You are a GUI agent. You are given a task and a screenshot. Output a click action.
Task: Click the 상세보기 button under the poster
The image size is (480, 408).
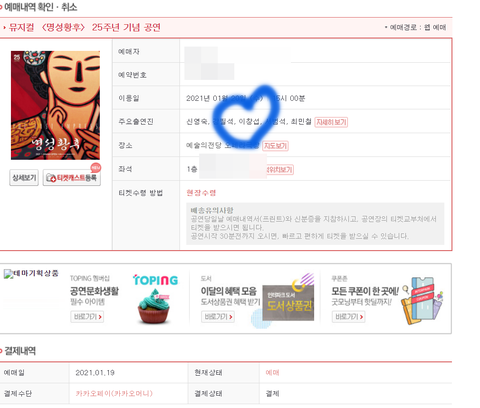pos(24,178)
